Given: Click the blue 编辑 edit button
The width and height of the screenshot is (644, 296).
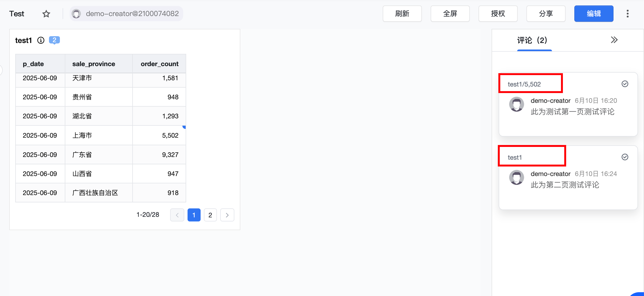Looking at the screenshot, I should click(594, 14).
